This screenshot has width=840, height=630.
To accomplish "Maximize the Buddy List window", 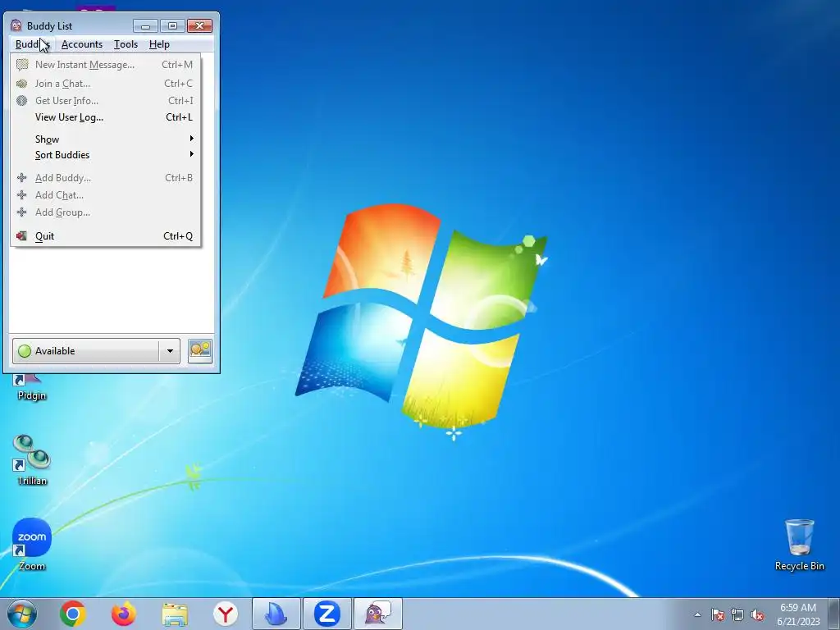I will click(x=172, y=25).
